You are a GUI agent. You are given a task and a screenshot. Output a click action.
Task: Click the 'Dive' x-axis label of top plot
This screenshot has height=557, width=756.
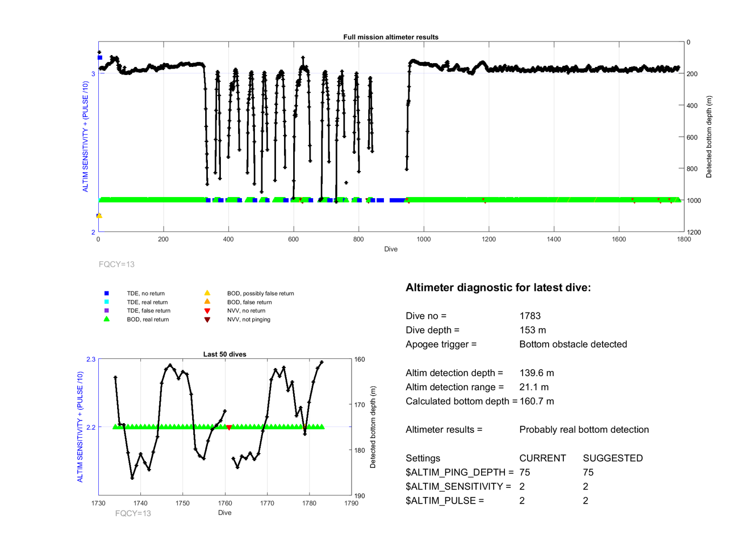pyautogui.click(x=391, y=249)
